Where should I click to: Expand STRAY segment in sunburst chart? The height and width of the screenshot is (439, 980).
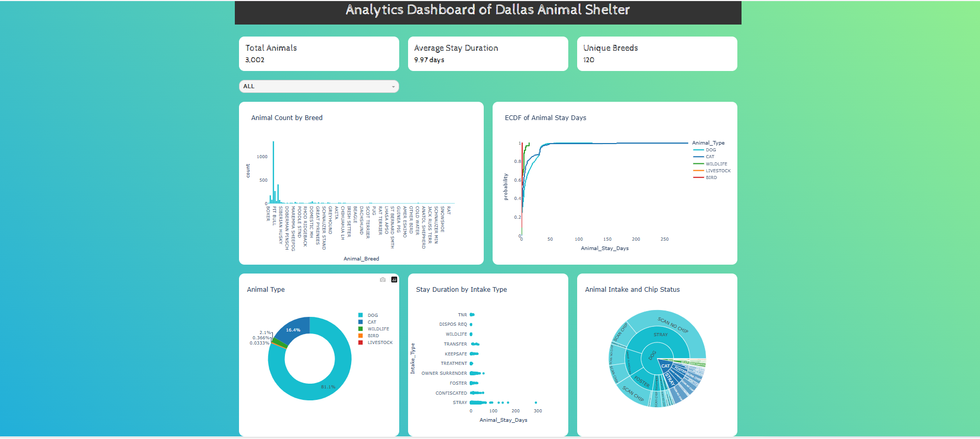tap(661, 335)
